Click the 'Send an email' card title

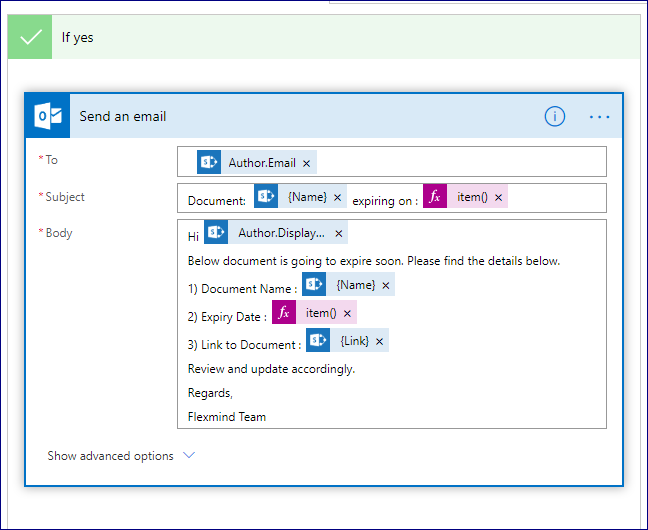pos(123,116)
